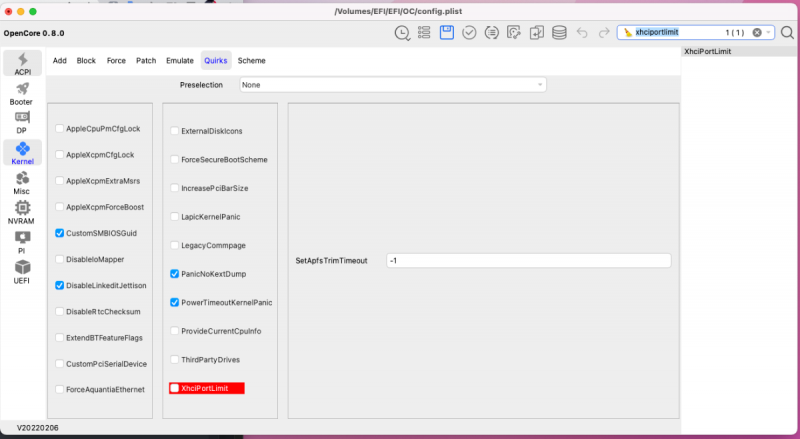Open the UEFI section in the sidebar

click(x=21, y=272)
